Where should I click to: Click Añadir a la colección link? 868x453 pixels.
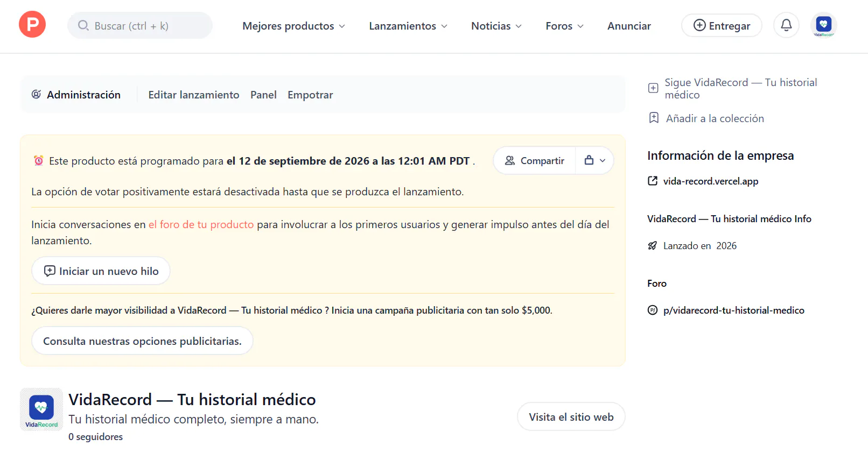coord(715,118)
